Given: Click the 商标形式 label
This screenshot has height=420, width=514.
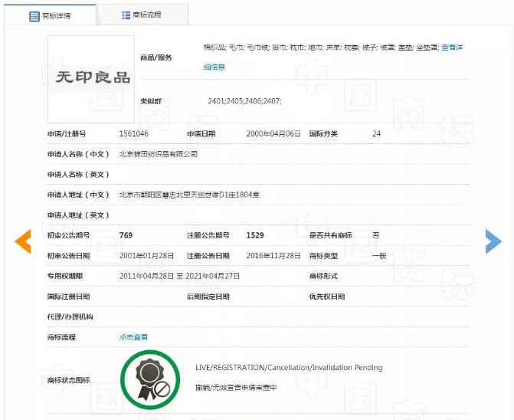Looking at the screenshot, I should [323, 276].
